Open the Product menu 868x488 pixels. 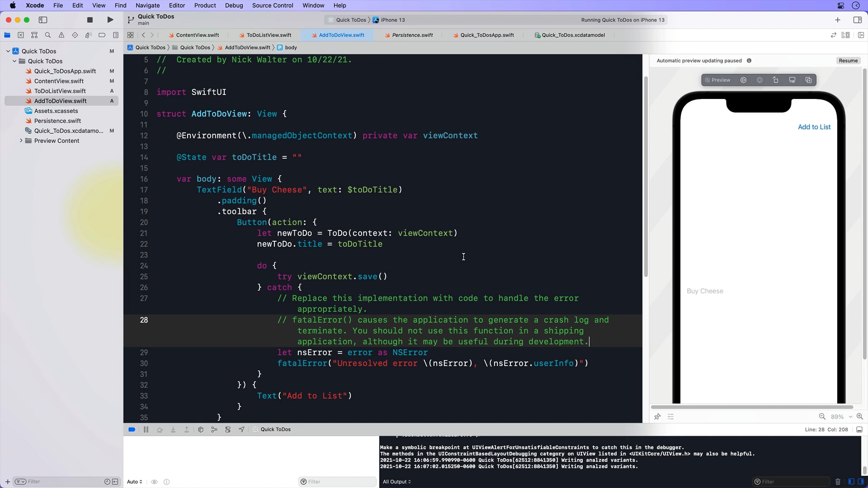(205, 5)
